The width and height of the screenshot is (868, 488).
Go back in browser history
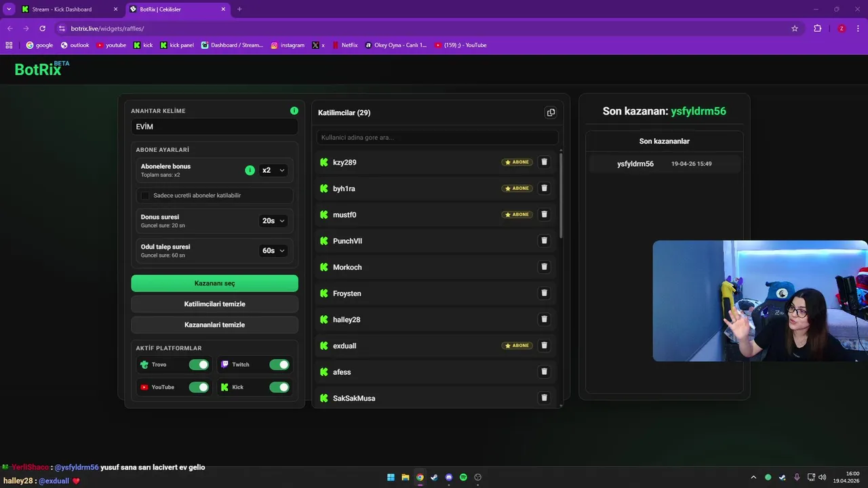click(10, 28)
